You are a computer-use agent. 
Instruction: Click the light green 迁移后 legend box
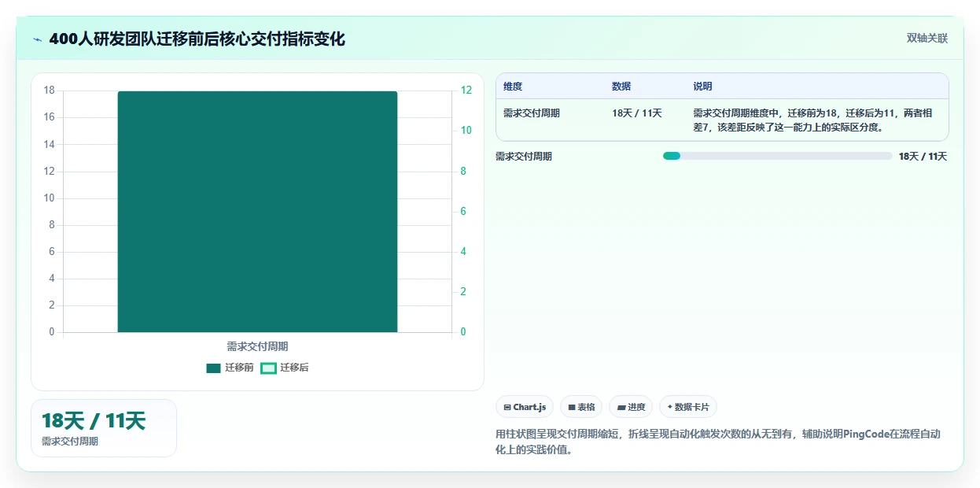click(268, 368)
